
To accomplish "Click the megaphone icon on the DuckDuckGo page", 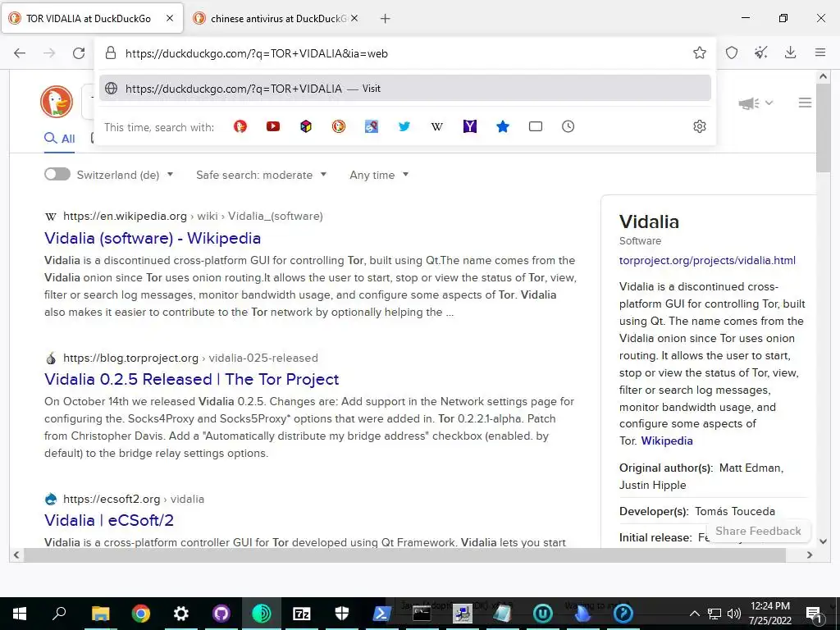I will coord(748,103).
